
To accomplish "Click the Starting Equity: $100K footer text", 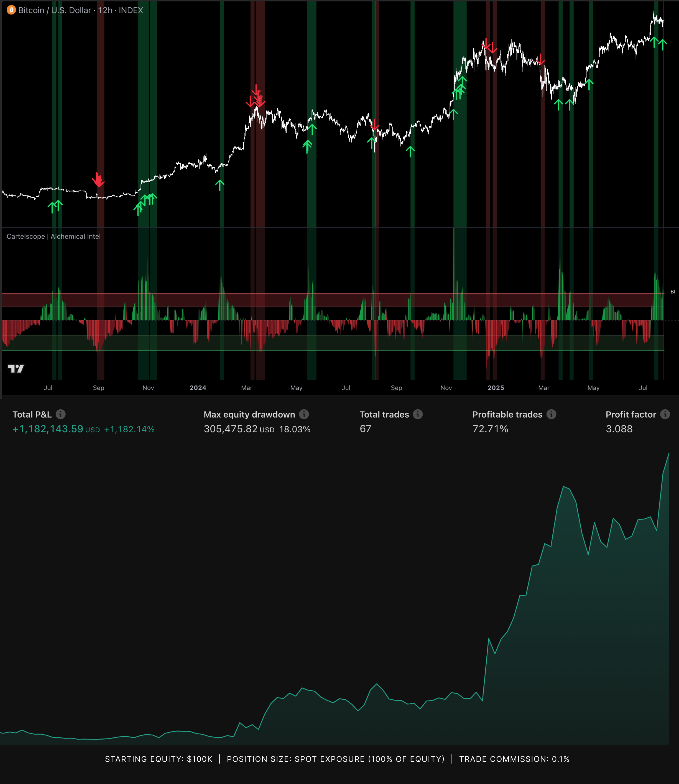I will point(158,759).
